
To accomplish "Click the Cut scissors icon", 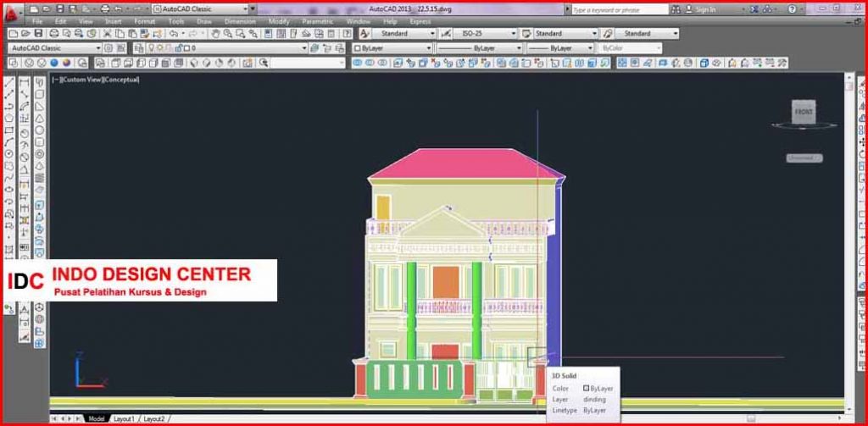I will click(108, 34).
